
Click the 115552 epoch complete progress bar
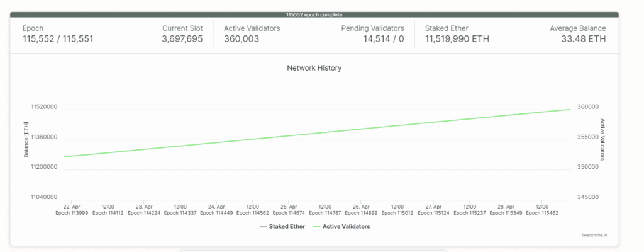(314, 15)
